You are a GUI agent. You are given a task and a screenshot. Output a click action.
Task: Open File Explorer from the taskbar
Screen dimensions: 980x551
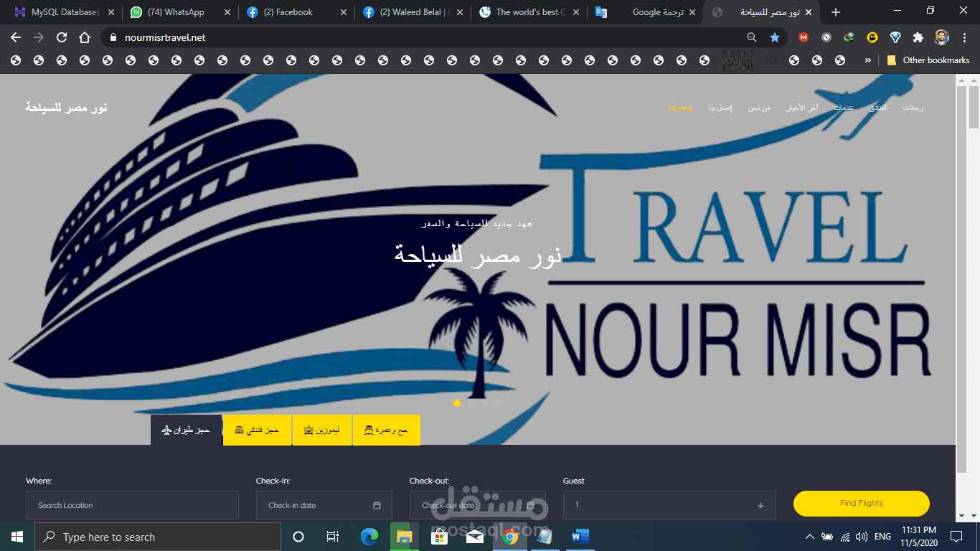pos(405,537)
